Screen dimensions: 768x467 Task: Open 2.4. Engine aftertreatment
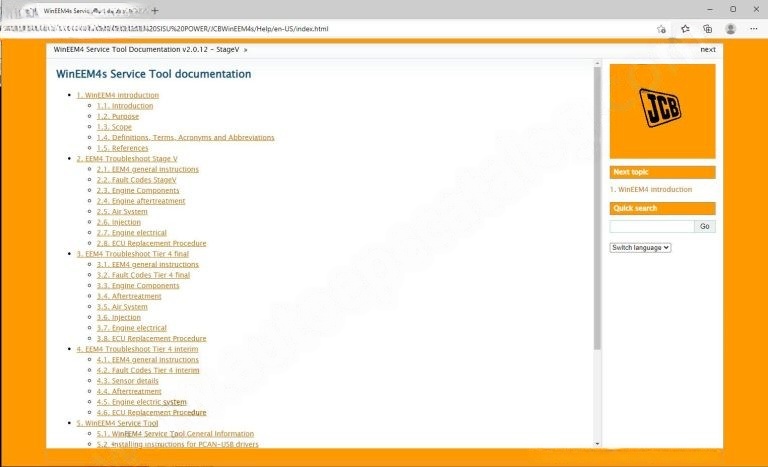(x=141, y=201)
